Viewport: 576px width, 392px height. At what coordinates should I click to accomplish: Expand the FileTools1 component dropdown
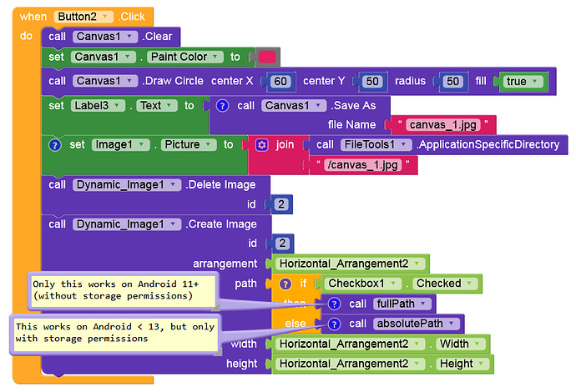coord(403,144)
